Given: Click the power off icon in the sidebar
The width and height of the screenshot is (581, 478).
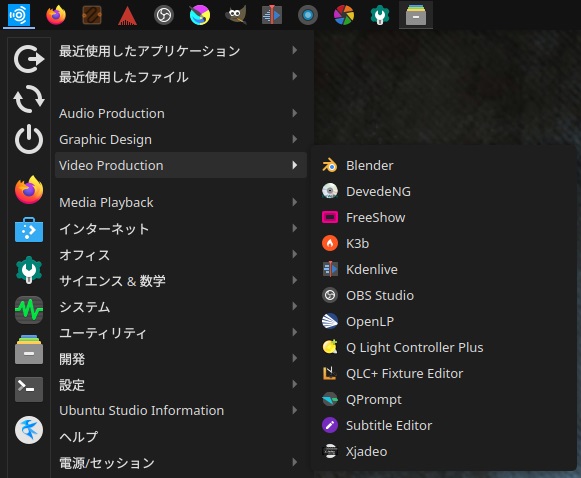Looking at the screenshot, I should coord(29,140).
